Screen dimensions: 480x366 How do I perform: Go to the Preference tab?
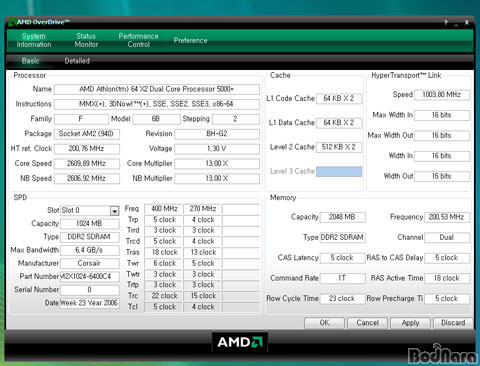pos(190,41)
